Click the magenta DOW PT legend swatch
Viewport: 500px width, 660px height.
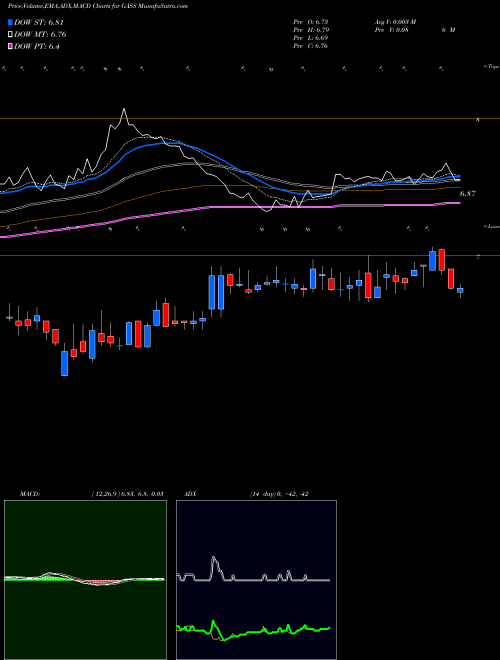pos(10,46)
